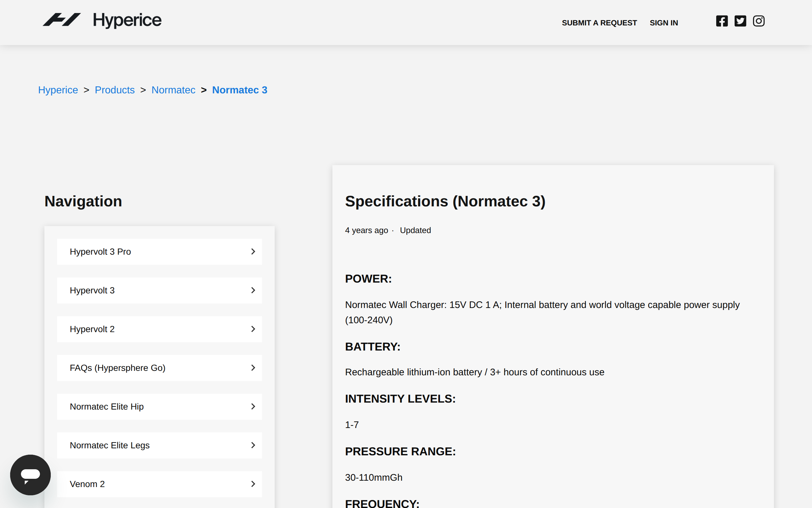812x508 pixels.
Task: Open Hypervolt 3 navigation item
Action: (x=159, y=290)
